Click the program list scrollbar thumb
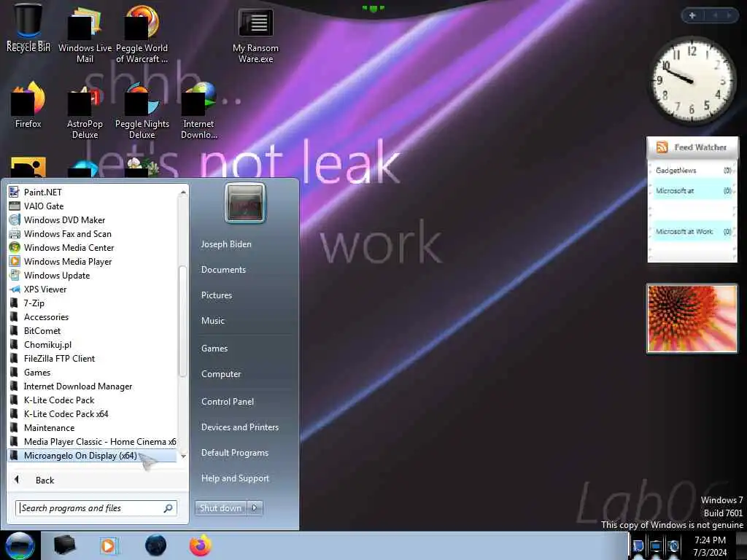This screenshot has height=560, width=747. 182,321
